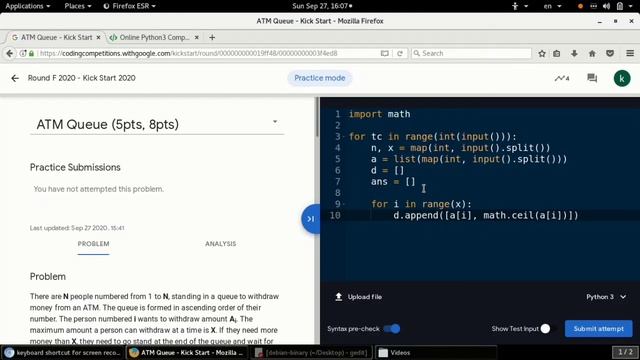Open the accessibility icon in top bar

(515, 6)
